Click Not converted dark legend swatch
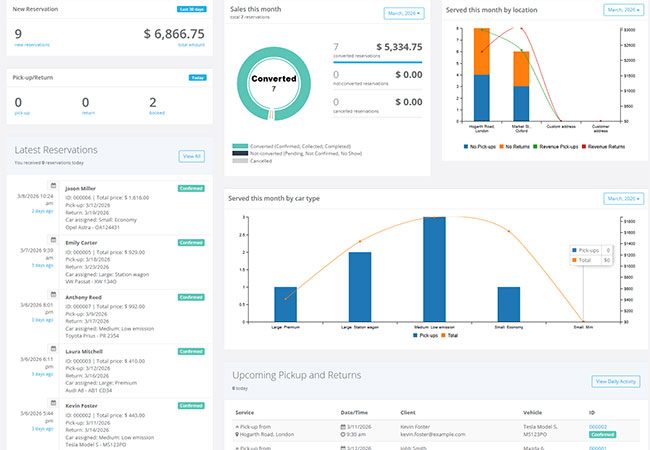650x450 pixels. click(240, 153)
